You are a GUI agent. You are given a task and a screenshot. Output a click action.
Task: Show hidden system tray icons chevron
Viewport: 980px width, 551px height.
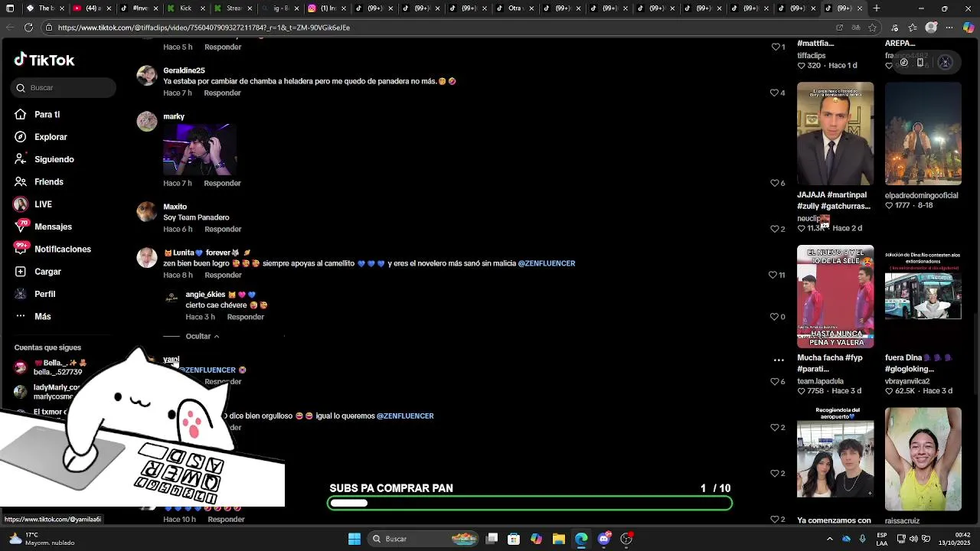(829, 539)
